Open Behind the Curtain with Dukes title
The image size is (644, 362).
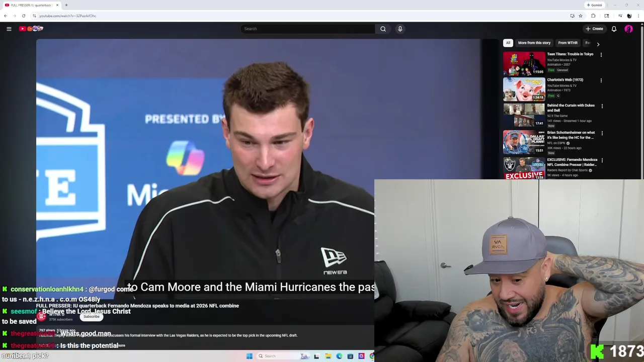point(571,108)
